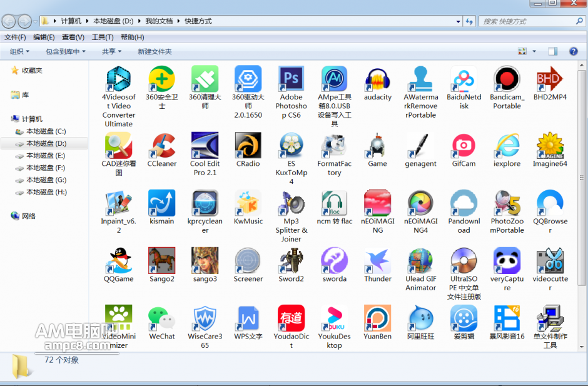Click the BaiduNetdisk shortcut icon
The height and width of the screenshot is (386, 588).
tap(464, 79)
